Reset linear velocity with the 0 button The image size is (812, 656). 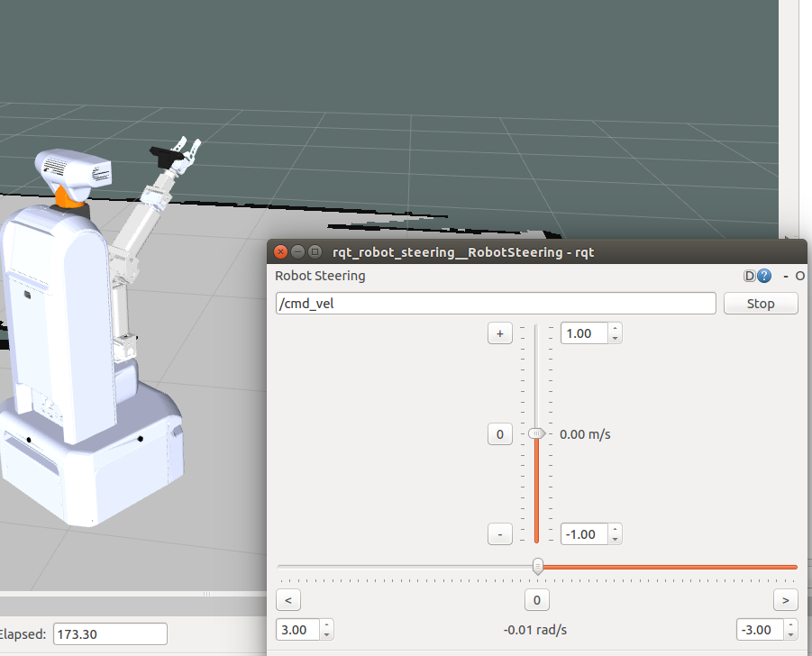pyautogui.click(x=500, y=434)
